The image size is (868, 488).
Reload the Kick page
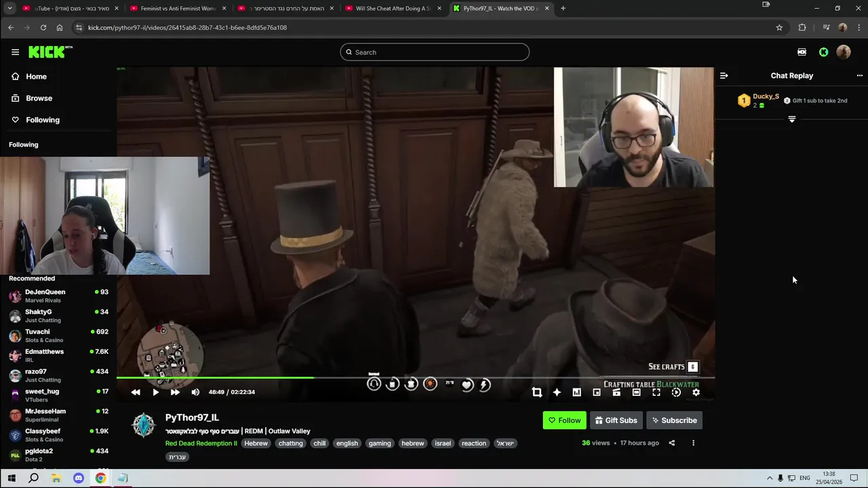pos(43,28)
